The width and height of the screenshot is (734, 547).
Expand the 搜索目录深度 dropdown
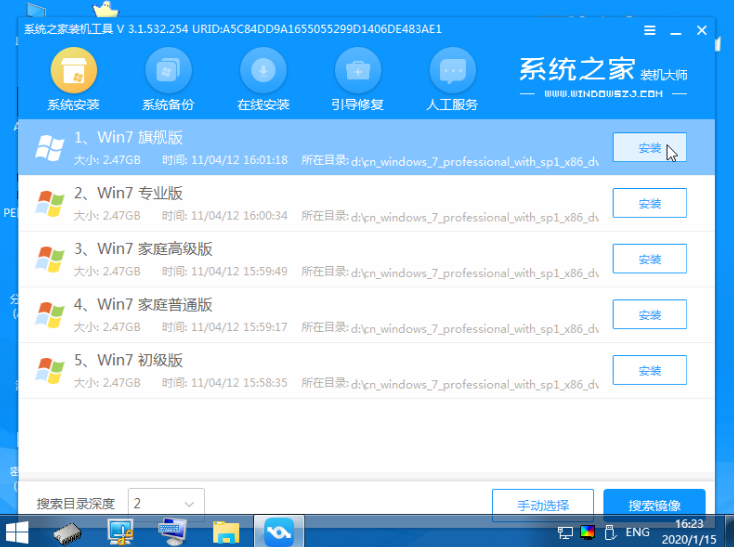pyautogui.click(x=166, y=504)
